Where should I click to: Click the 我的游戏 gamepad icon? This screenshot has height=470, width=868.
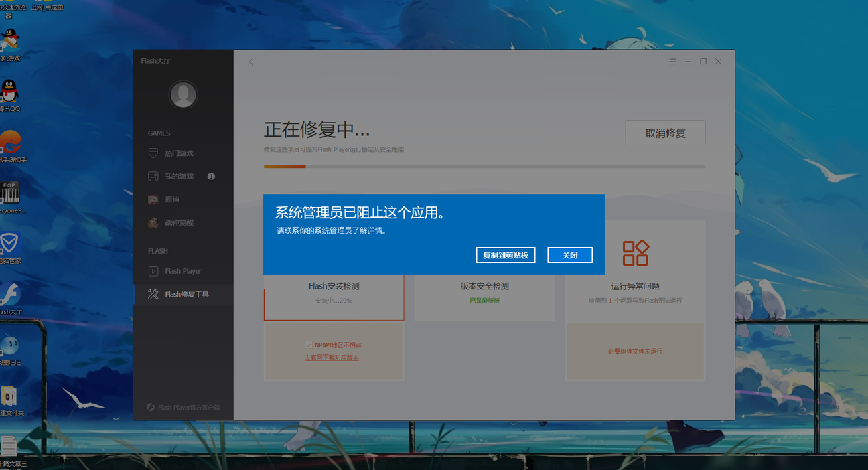tap(153, 176)
